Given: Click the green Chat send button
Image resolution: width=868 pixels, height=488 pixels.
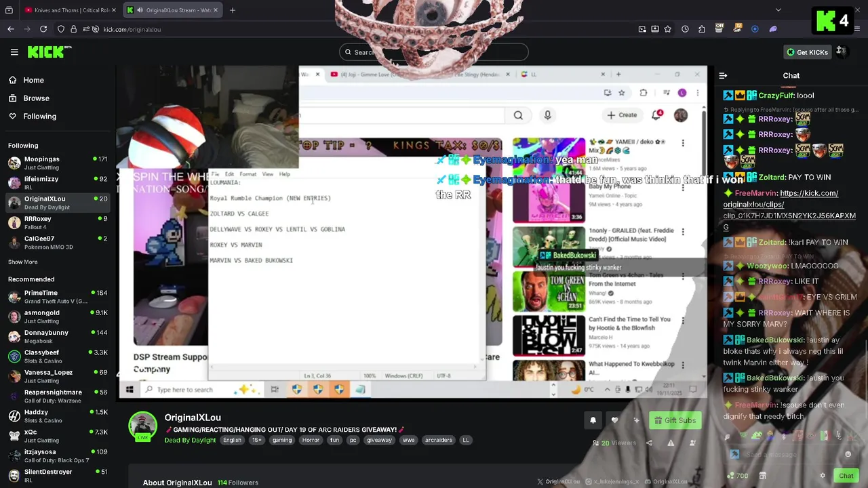Looking at the screenshot, I should pos(846,476).
